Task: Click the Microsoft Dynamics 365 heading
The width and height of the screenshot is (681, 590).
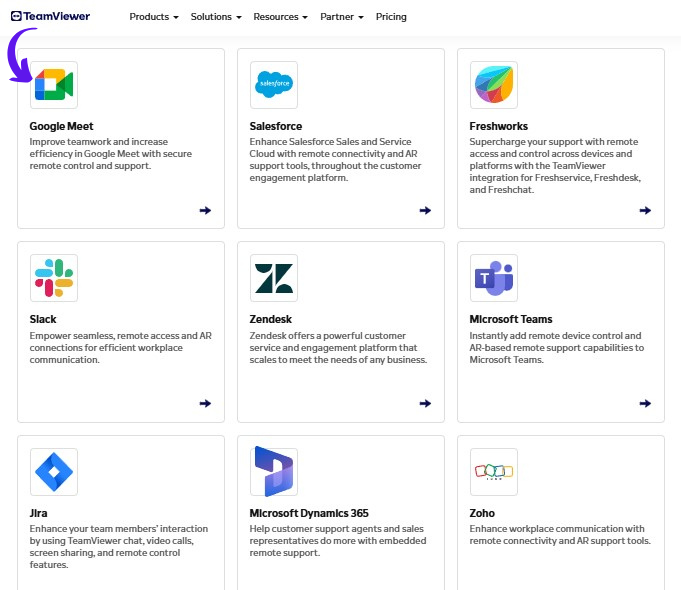Action: [309, 513]
